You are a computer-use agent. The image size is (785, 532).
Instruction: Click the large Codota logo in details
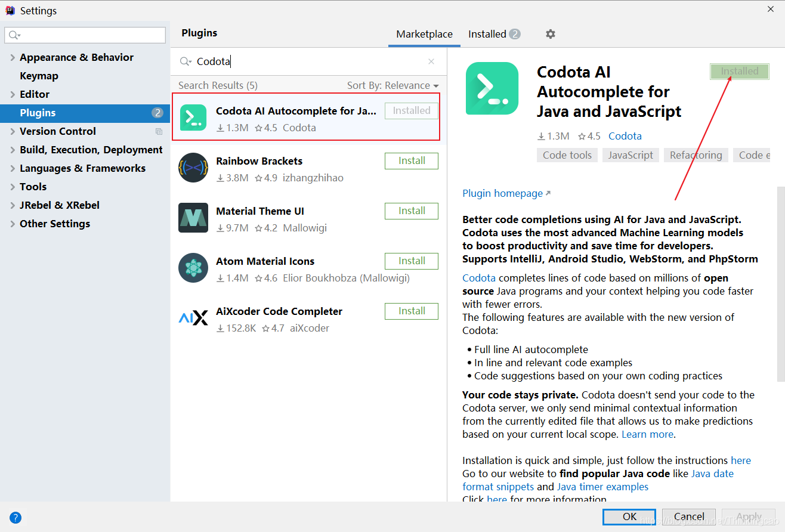(492, 88)
